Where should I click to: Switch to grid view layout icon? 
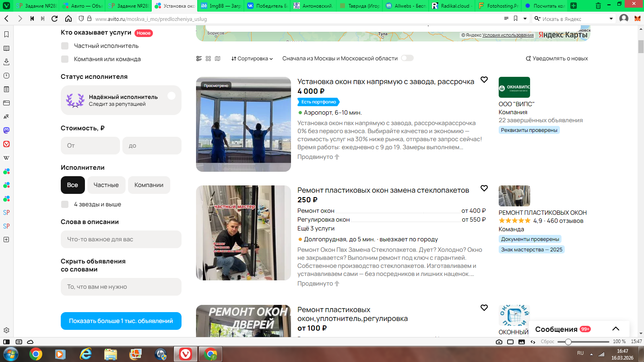(208, 59)
